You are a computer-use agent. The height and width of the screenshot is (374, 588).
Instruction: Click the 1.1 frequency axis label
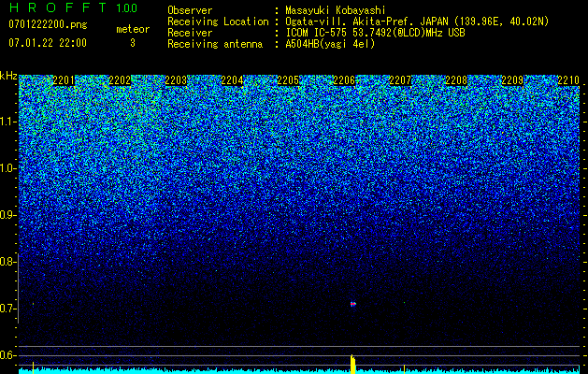point(8,122)
